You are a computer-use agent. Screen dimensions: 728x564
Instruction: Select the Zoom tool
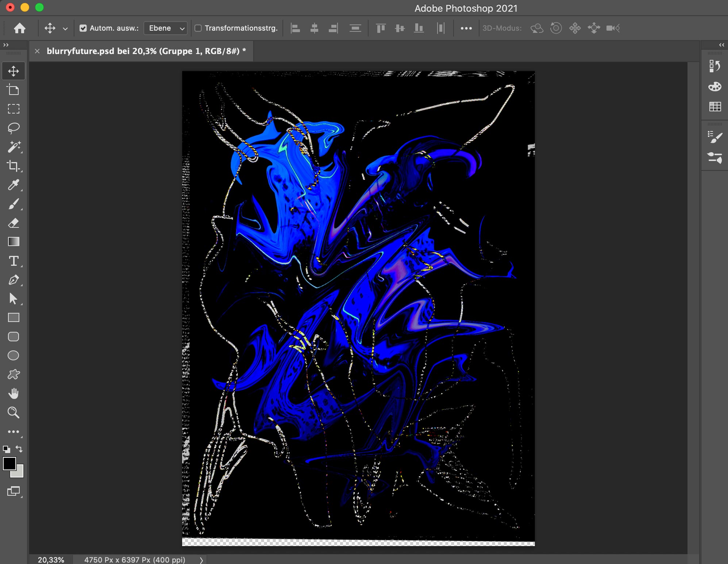[x=14, y=413]
